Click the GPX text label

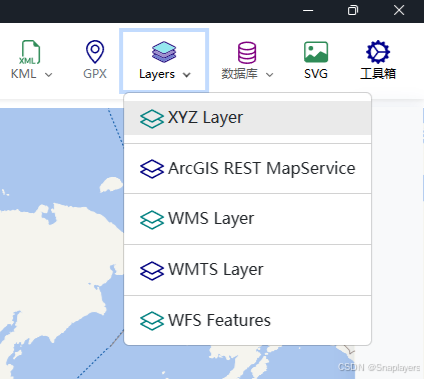pos(95,74)
